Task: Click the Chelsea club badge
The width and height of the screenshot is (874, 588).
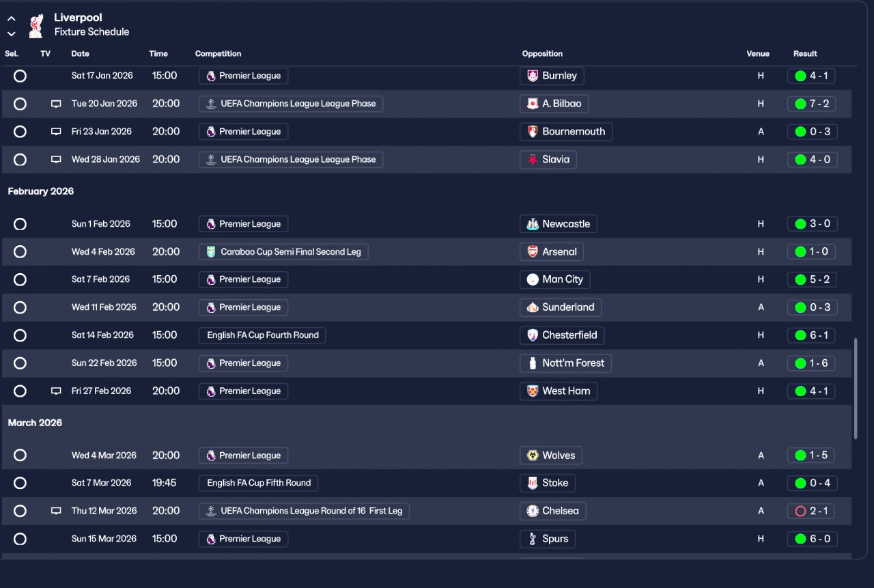Action: [533, 511]
